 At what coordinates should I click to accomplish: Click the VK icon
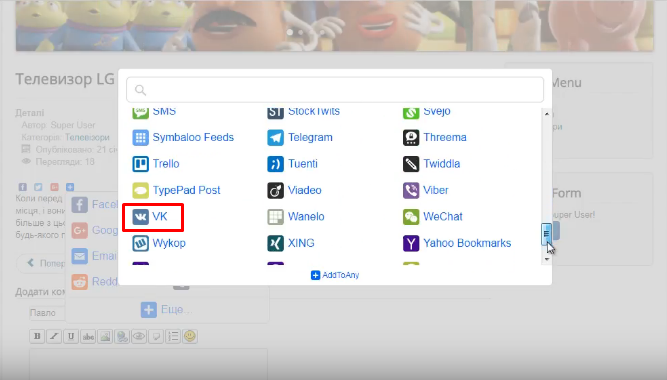(x=140, y=217)
